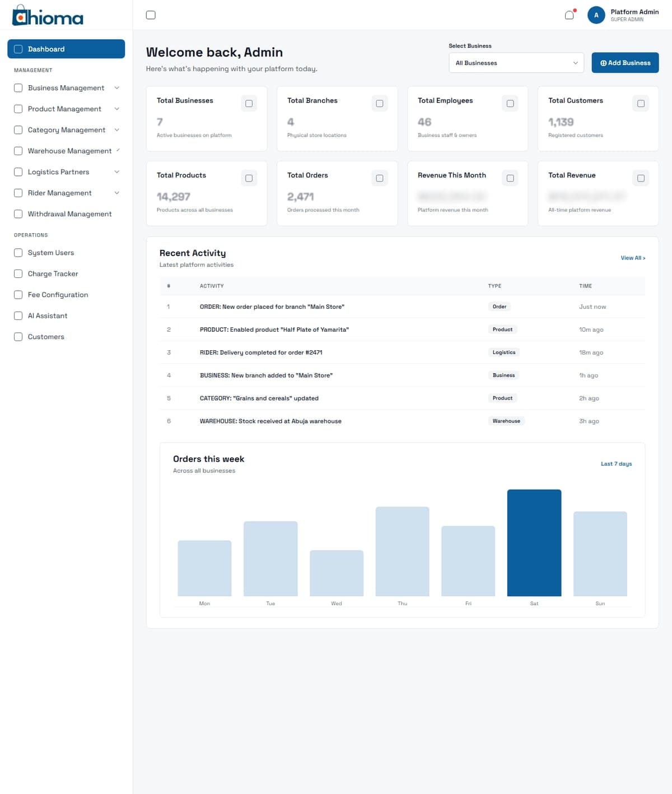The width and height of the screenshot is (672, 794).
Task: Click the Total Employees card icon
Action: point(510,104)
